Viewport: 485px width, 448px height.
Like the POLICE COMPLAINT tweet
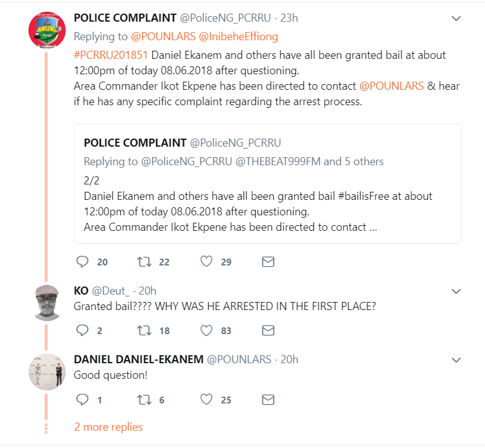coord(206,262)
